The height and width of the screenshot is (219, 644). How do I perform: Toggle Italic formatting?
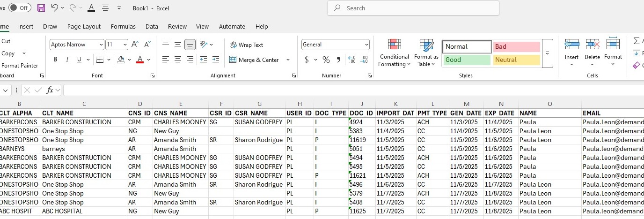tap(67, 60)
